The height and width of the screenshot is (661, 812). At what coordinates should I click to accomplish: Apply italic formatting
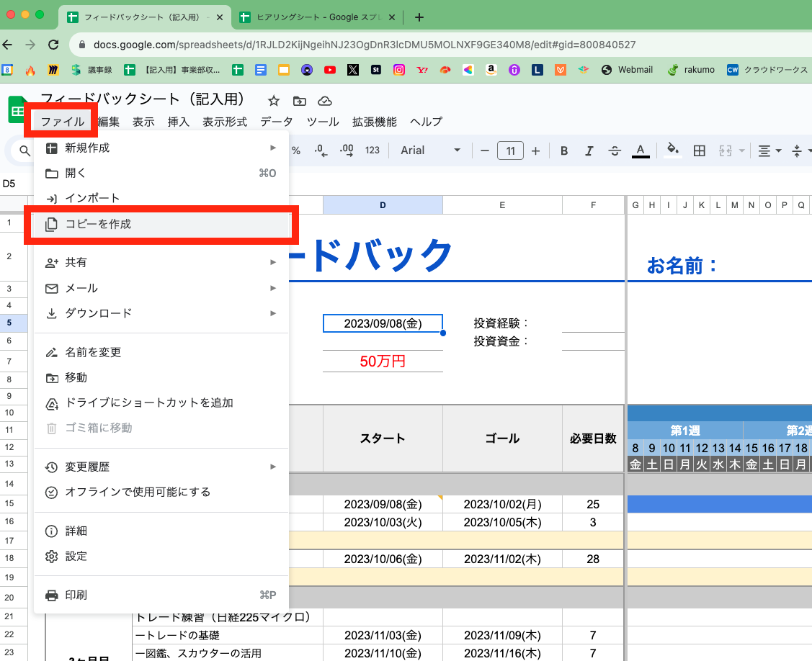pos(589,150)
